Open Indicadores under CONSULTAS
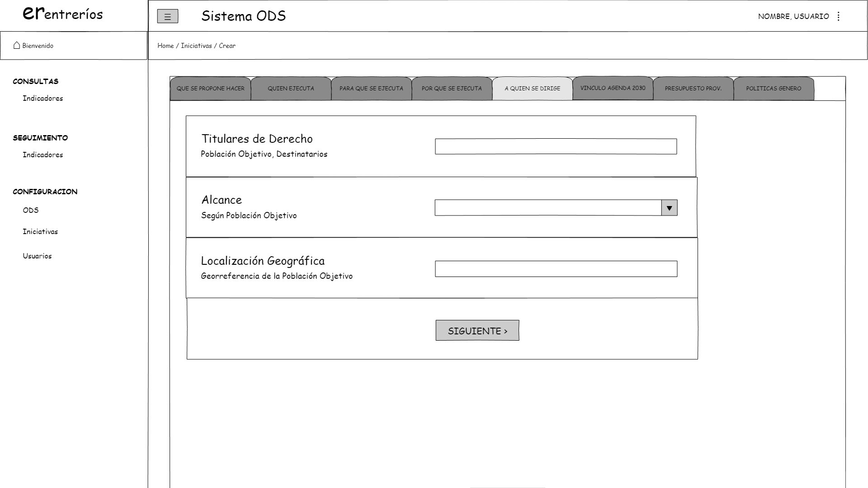This screenshot has height=488, width=868. (x=43, y=99)
